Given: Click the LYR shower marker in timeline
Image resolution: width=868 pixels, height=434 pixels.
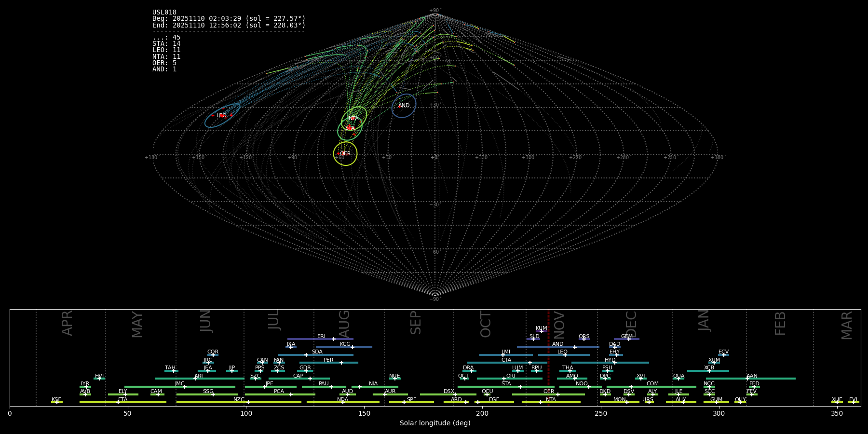Looking at the screenshot, I should pos(86,387).
